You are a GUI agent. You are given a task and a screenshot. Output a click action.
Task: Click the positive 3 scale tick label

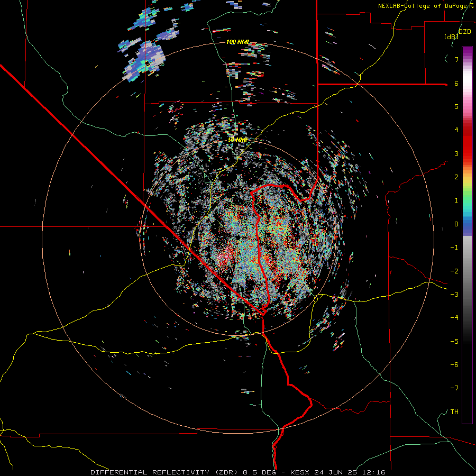click(x=456, y=153)
